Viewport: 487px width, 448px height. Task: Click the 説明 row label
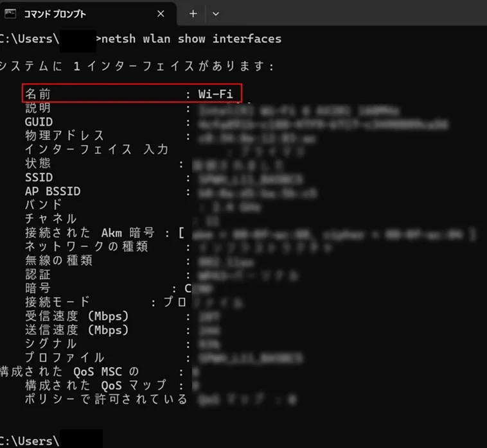(38, 108)
